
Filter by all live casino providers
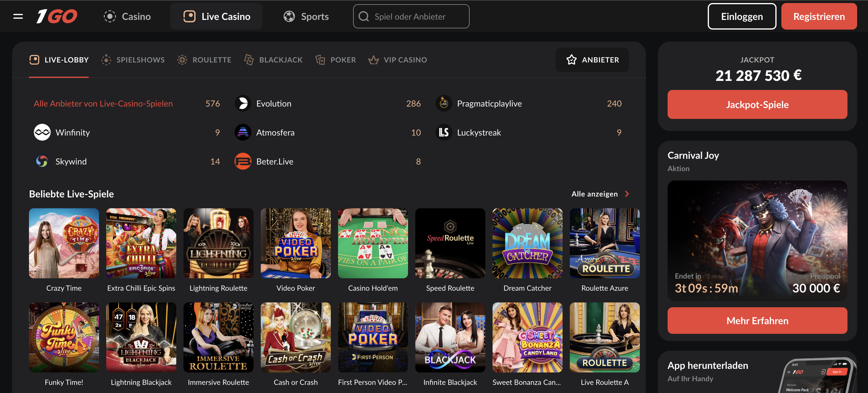coord(103,104)
